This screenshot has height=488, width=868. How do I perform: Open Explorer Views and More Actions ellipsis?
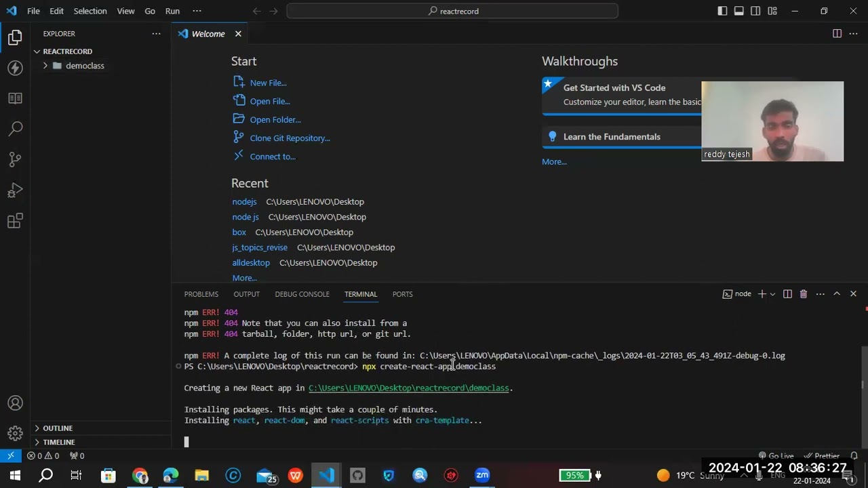[x=156, y=34]
